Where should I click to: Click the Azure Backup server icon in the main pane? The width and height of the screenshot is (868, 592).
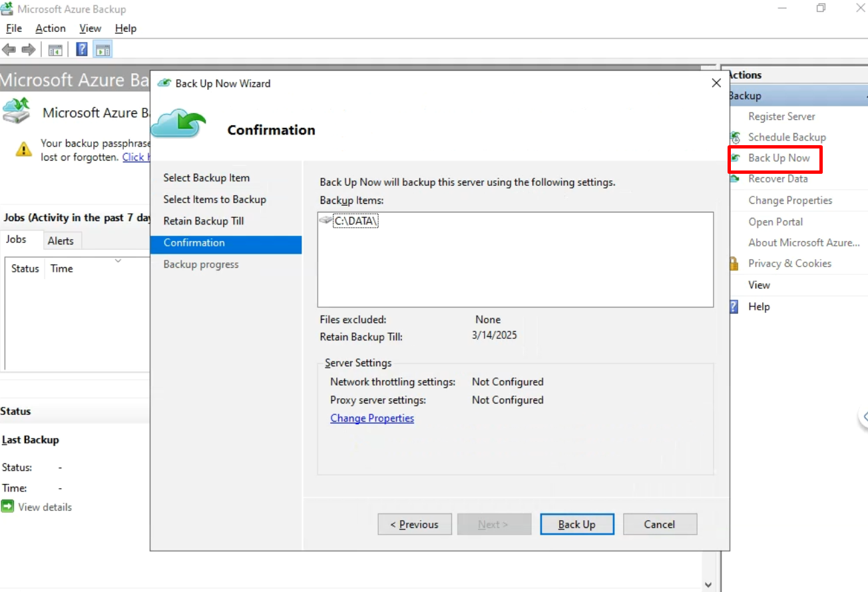(x=17, y=111)
